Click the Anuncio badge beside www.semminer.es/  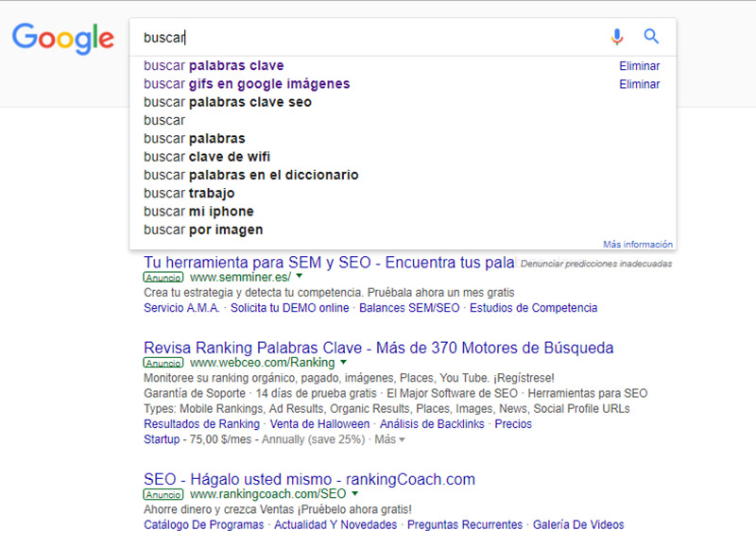tap(163, 278)
